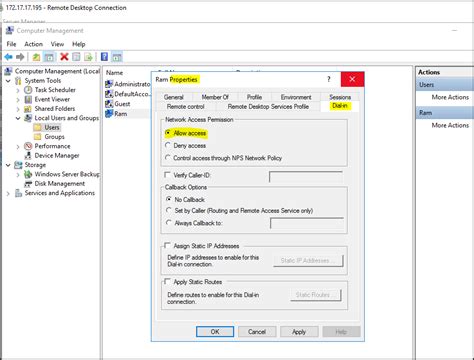Click the Export List toolbar icon
The height and width of the screenshot is (360, 474).
point(88,57)
